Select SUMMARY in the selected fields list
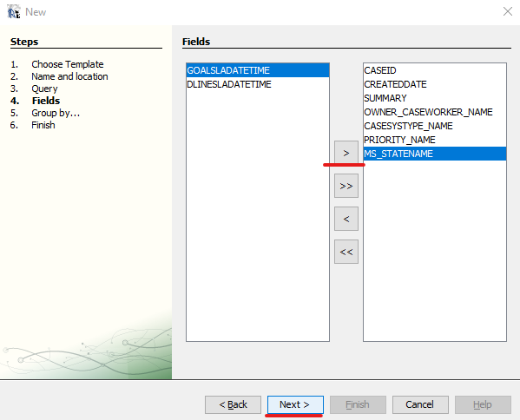This screenshot has width=520, height=420. tap(435, 98)
